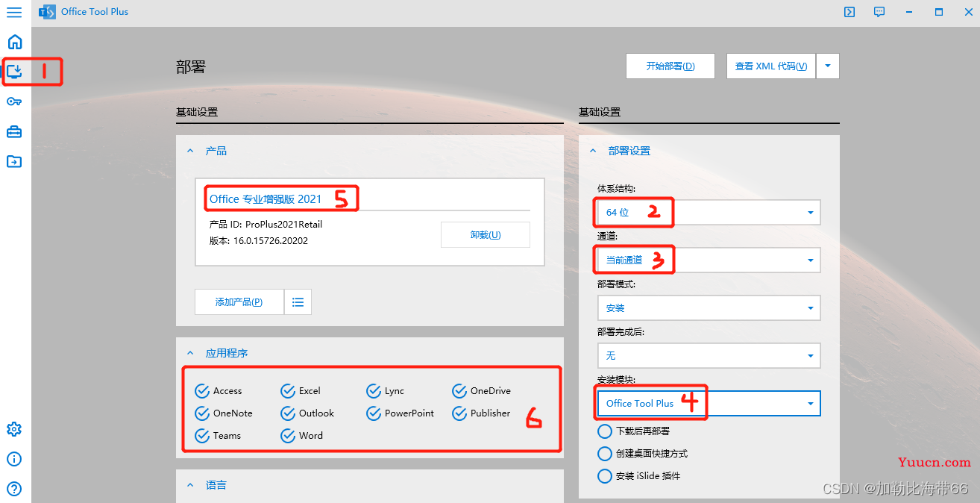Open the document conversion folder icon

click(x=15, y=161)
